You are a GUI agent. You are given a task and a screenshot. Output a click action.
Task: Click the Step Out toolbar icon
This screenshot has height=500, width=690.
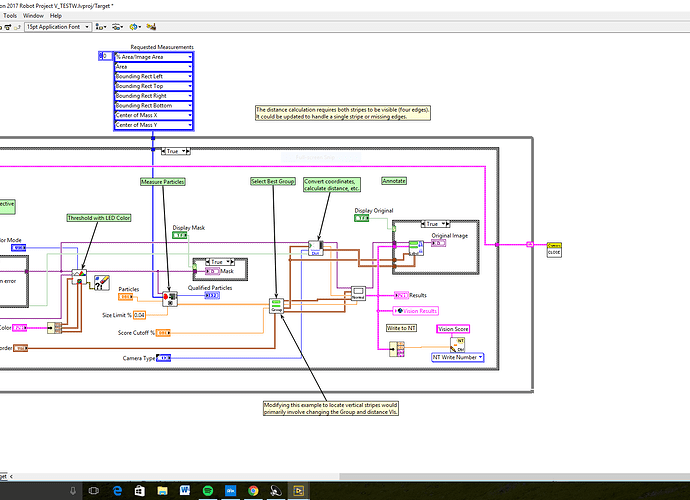click(17, 27)
